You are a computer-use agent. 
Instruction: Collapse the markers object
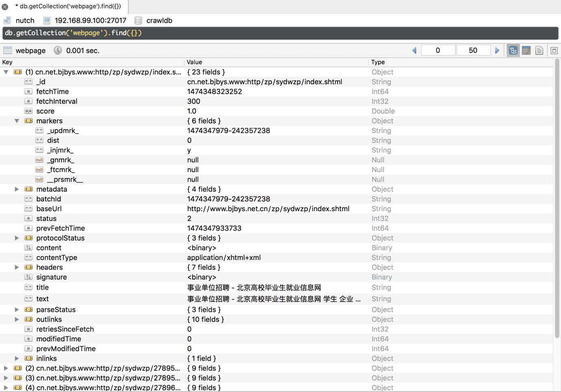click(17, 121)
